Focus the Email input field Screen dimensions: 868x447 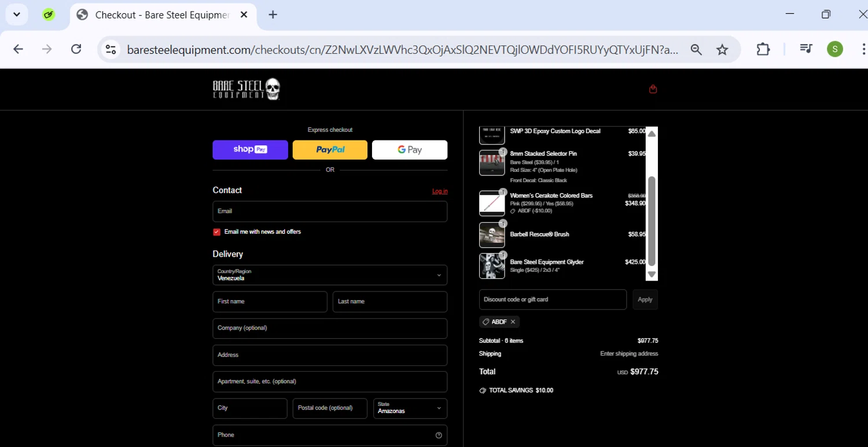330,212
